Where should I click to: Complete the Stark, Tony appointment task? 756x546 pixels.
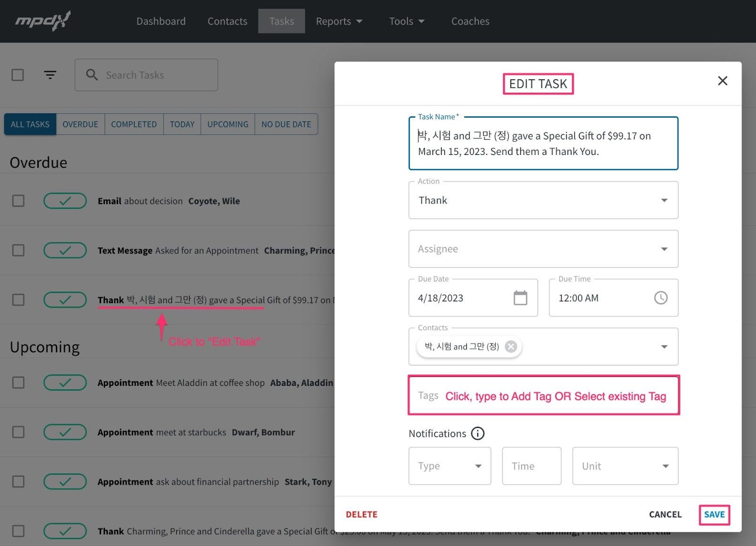(65, 482)
